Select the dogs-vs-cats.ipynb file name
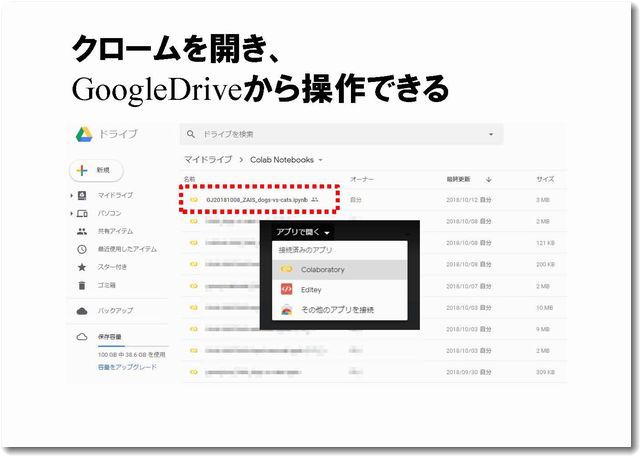 tap(257, 200)
